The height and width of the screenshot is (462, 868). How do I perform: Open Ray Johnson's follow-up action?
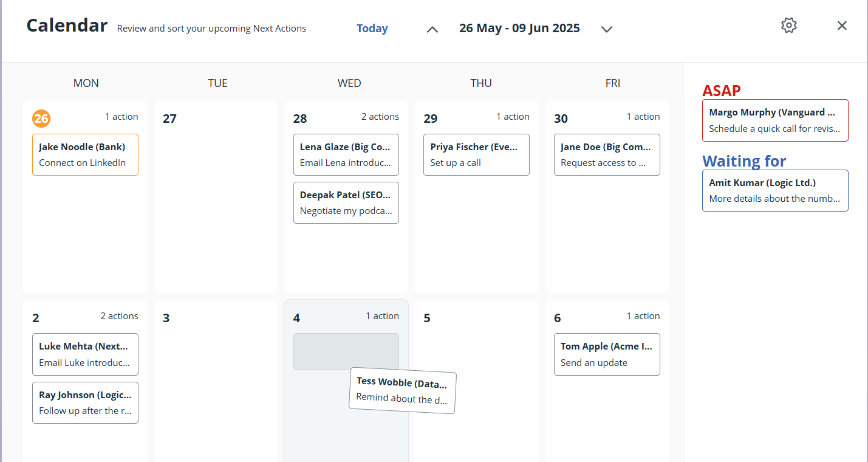(85, 402)
